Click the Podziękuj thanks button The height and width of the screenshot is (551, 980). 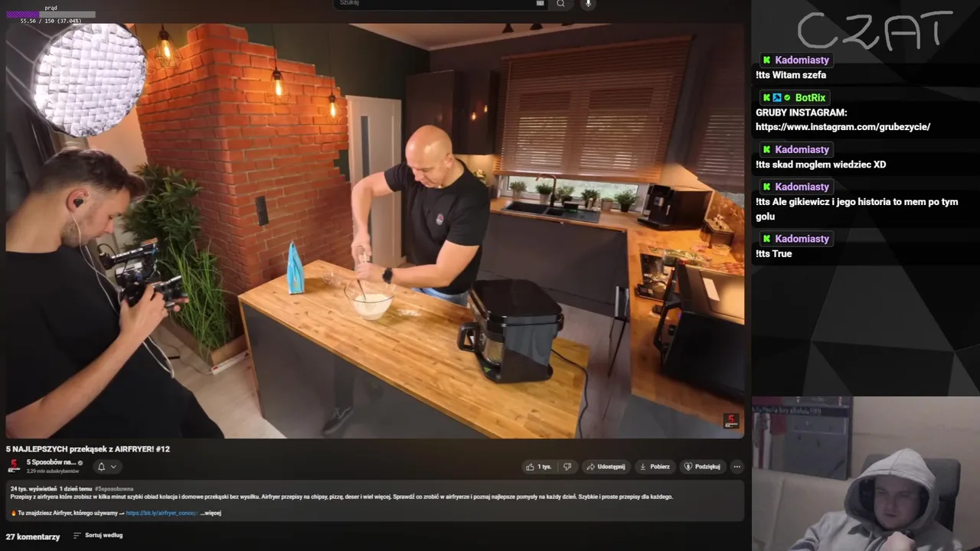702,467
